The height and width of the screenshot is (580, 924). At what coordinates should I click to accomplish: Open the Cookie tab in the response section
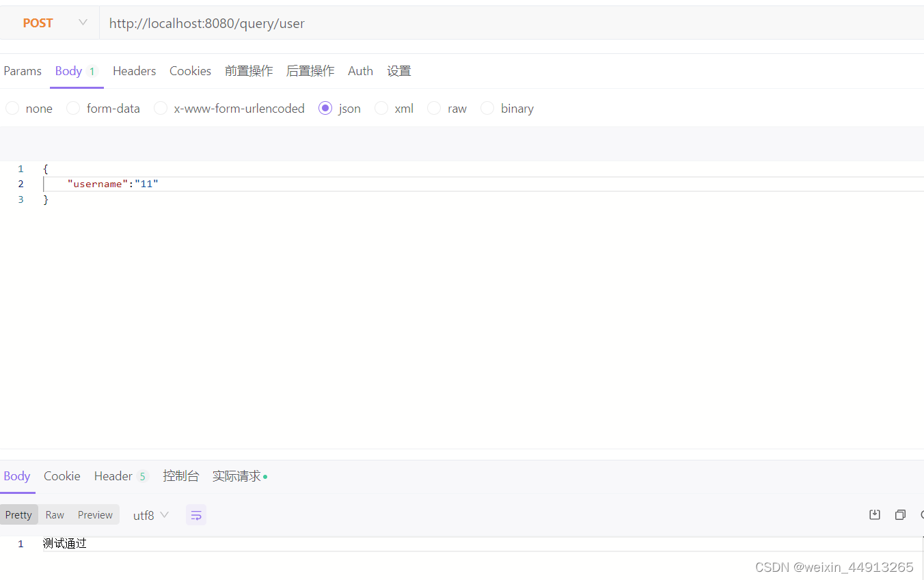coord(62,475)
